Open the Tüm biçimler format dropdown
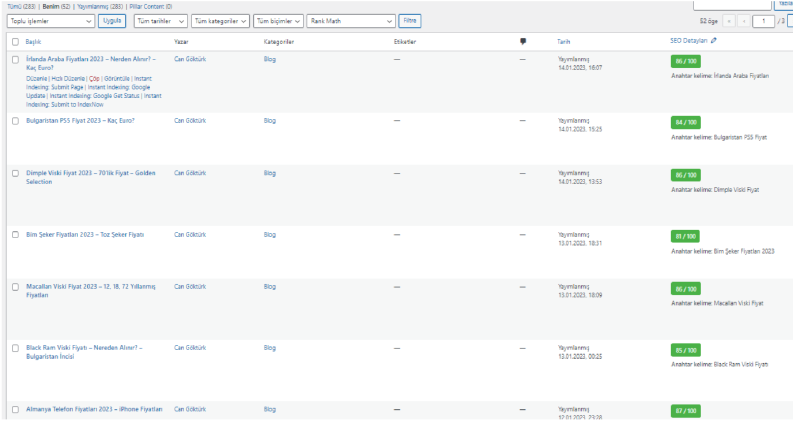The image size is (793, 446). [278, 21]
